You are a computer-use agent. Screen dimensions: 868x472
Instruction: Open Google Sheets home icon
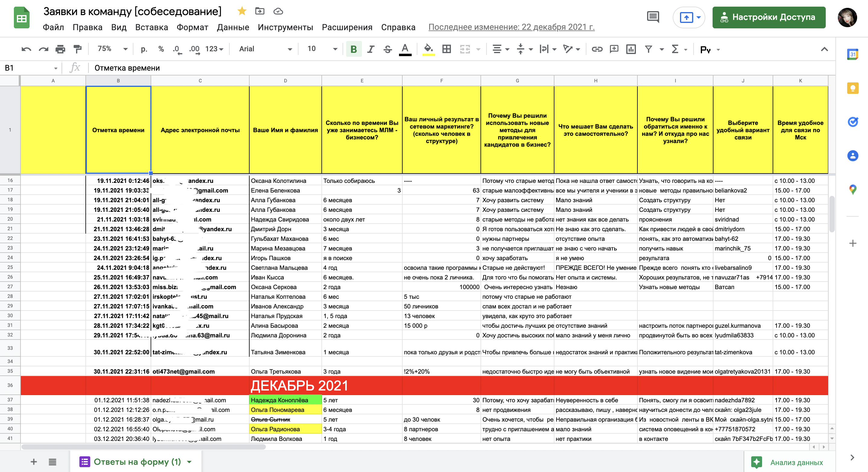click(21, 18)
